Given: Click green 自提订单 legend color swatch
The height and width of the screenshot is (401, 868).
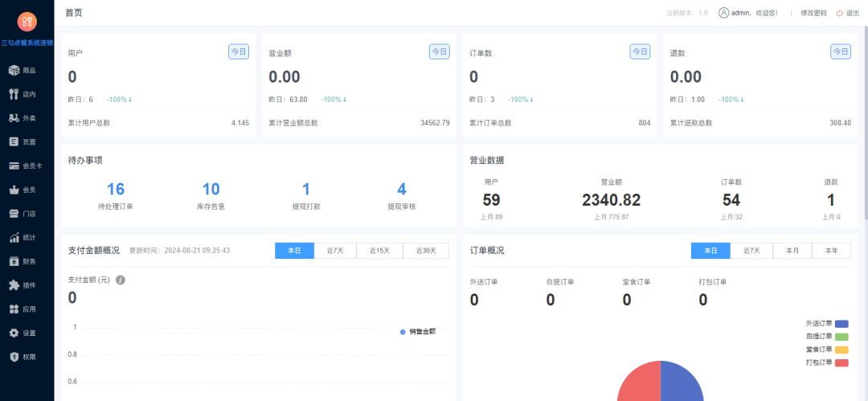Looking at the screenshot, I should (841, 337).
